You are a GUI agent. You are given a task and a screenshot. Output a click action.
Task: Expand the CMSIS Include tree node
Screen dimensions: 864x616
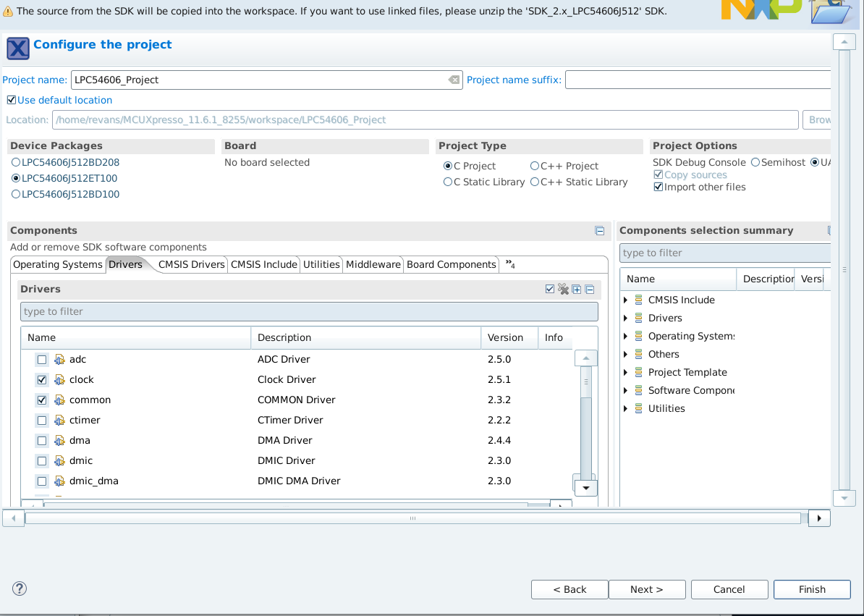[625, 300]
